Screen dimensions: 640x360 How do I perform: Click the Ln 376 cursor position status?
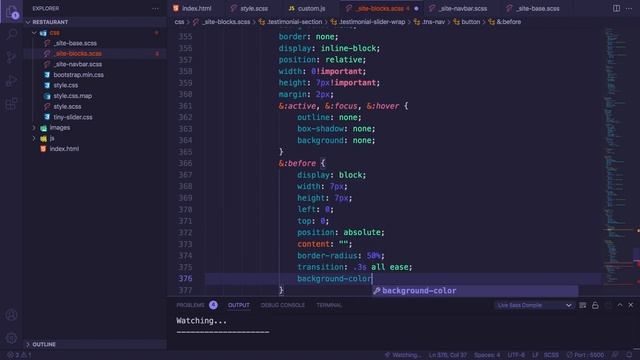[x=447, y=355]
